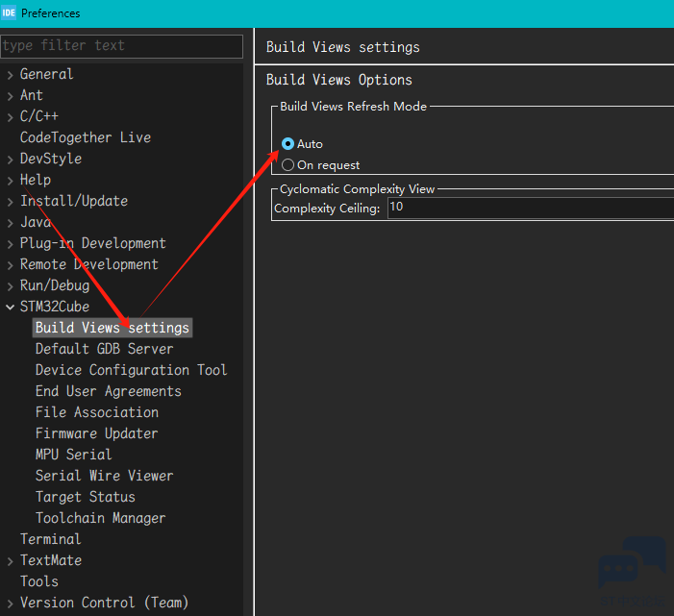Select the Help preferences category
Image resolution: width=674 pixels, height=616 pixels.
point(36,180)
